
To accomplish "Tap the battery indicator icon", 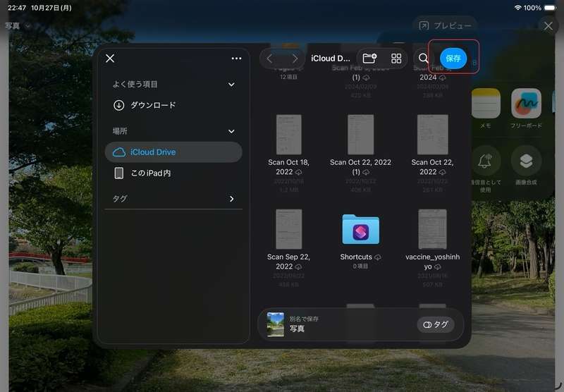I will 550,8.
